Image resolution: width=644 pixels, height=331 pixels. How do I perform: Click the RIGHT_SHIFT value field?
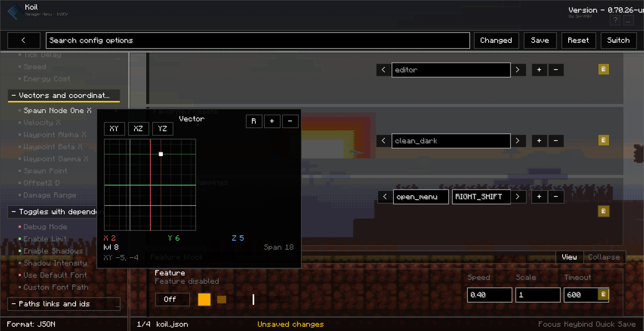481,197
